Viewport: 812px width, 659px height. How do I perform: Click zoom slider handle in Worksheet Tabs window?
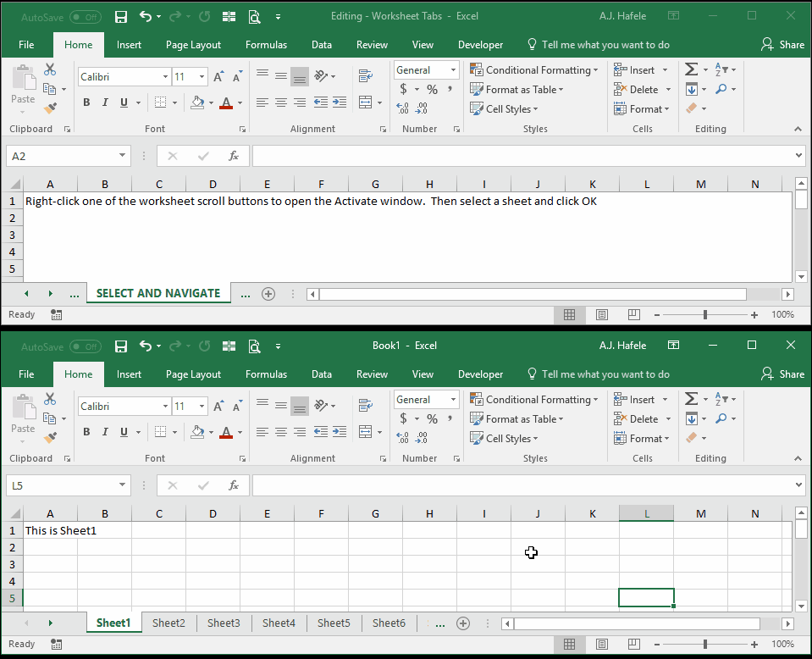[x=704, y=315]
